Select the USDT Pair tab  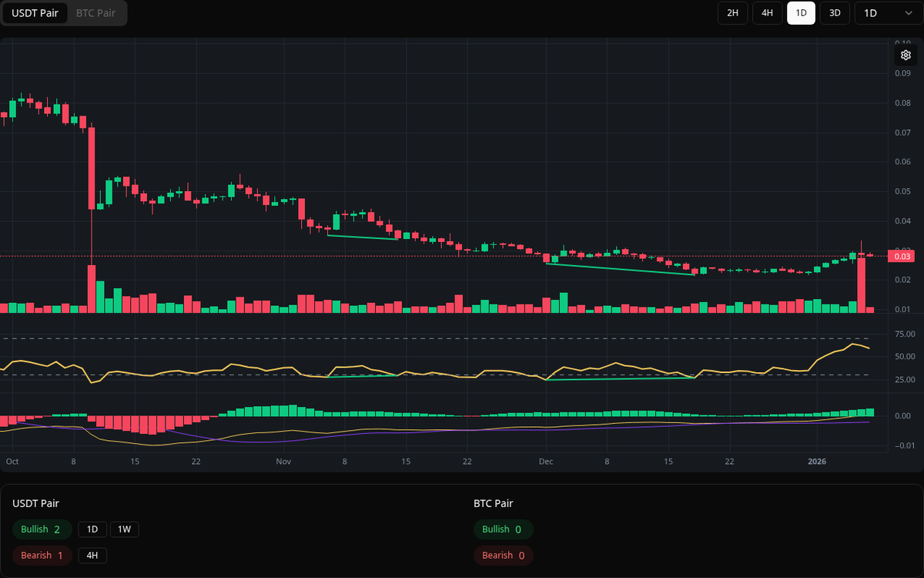pos(35,13)
